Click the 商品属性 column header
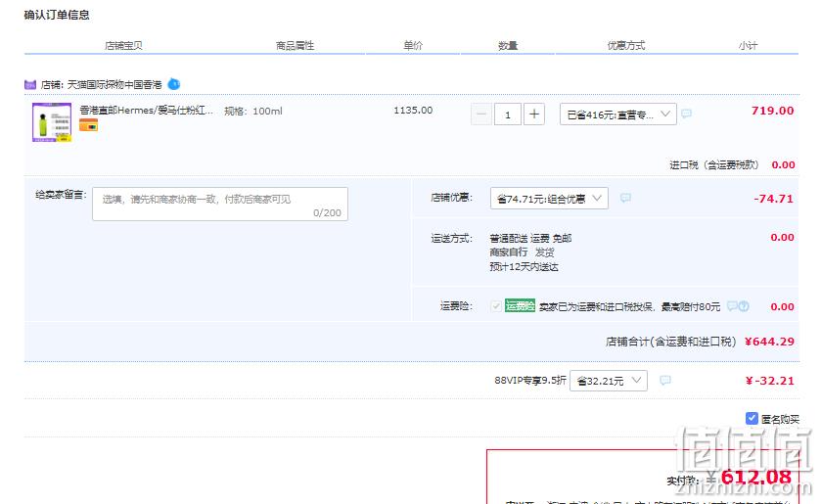 [x=295, y=46]
